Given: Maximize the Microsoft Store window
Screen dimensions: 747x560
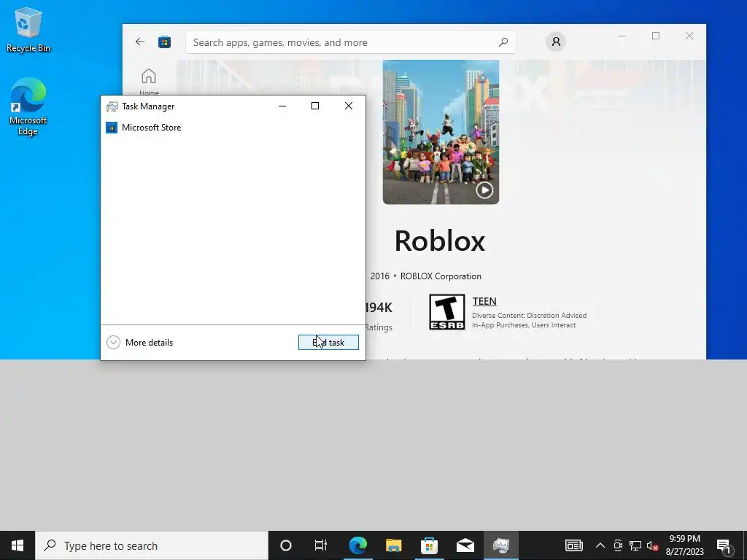Looking at the screenshot, I should pos(656,36).
